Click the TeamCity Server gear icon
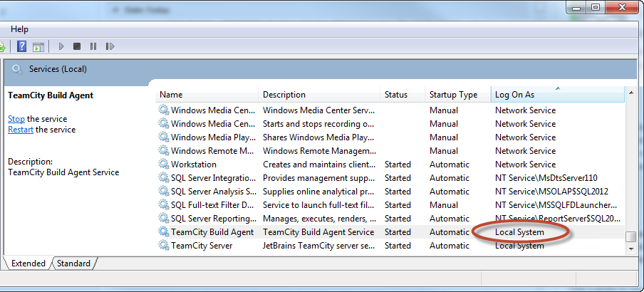 [164, 246]
